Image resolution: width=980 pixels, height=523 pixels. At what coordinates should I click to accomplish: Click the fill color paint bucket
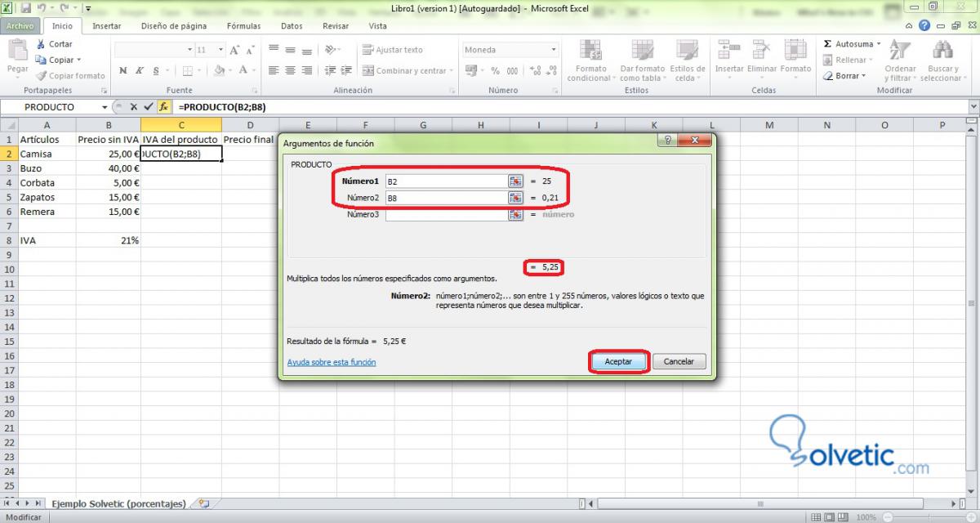point(220,71)
